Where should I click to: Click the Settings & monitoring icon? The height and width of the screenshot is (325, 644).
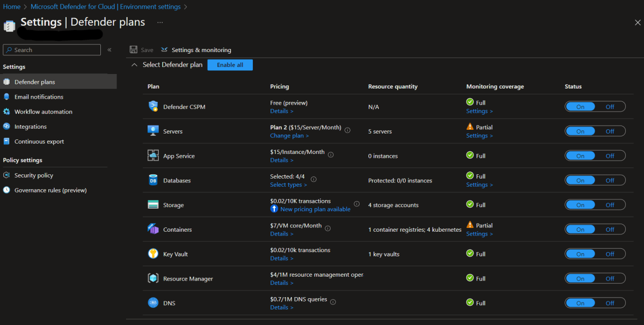tap(164, 50)
